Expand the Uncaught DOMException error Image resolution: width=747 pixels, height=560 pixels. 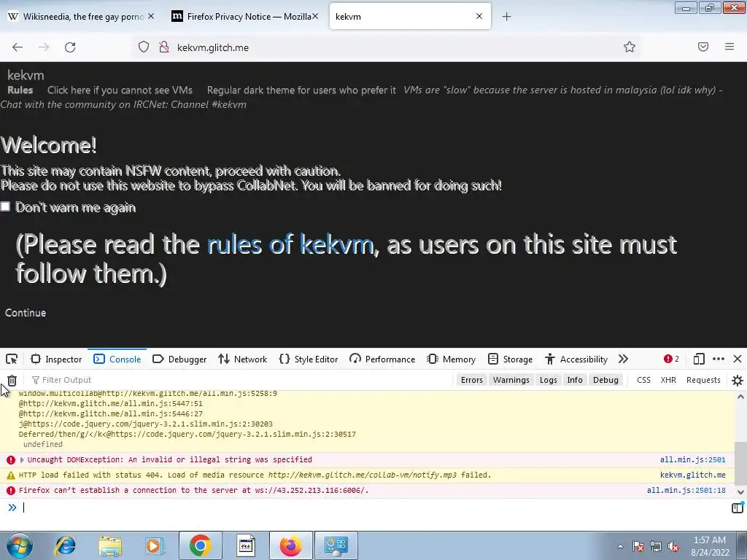pos(22,460)
